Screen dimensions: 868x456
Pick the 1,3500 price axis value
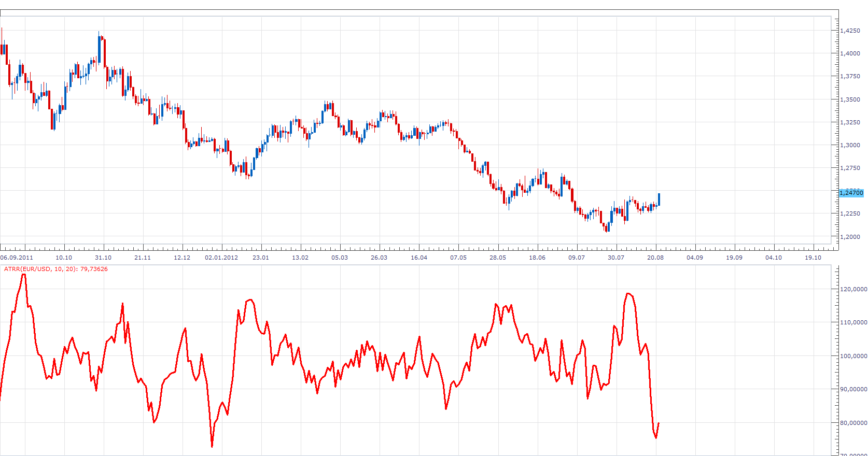pyautogui.click(x=850, y=99)
